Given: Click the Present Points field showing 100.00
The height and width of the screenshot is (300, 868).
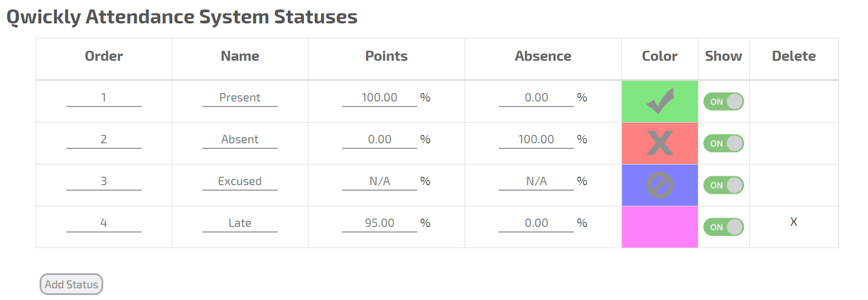Looking at the screenshot, I should click(x=379, y=98).
